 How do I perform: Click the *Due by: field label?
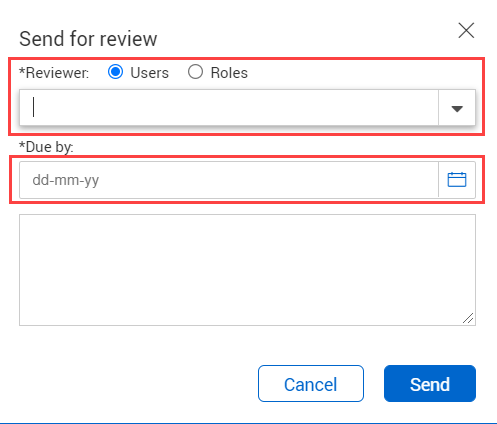tap(46, 147)
